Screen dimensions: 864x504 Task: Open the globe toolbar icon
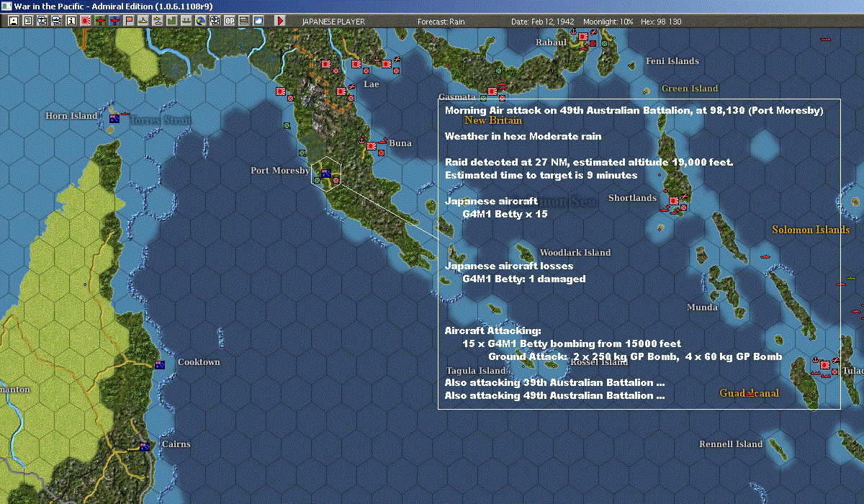coord(201,21)
